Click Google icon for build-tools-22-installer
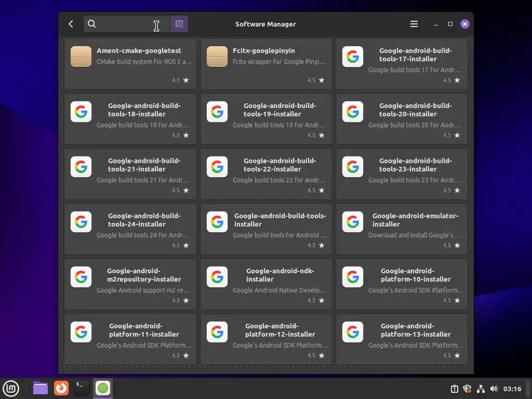The height and width of the screenshot is (399, 532). pos(217,167)
